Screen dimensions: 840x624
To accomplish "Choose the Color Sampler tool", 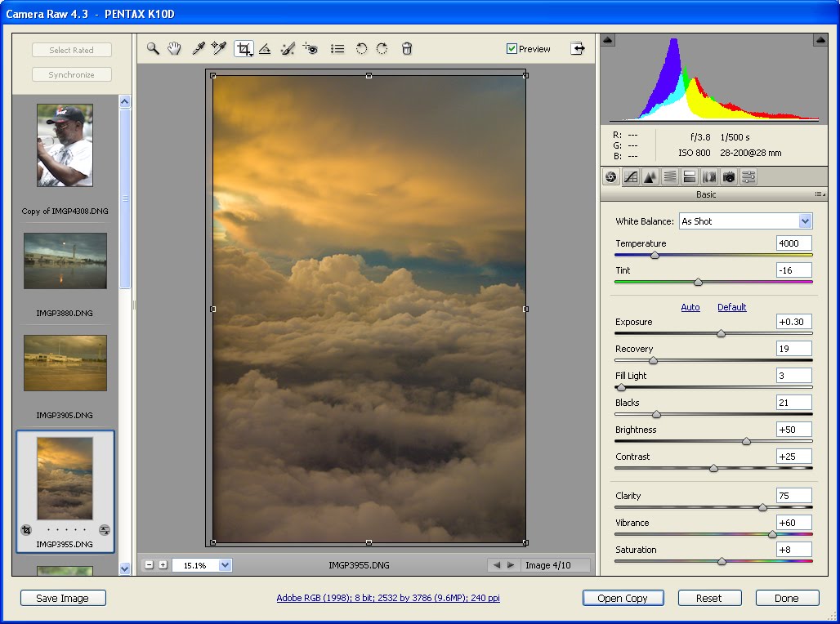I will tap(218, 49).
